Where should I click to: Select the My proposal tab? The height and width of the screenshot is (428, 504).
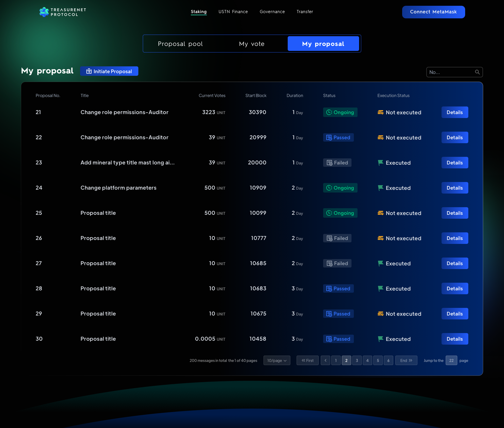point(323,44)
